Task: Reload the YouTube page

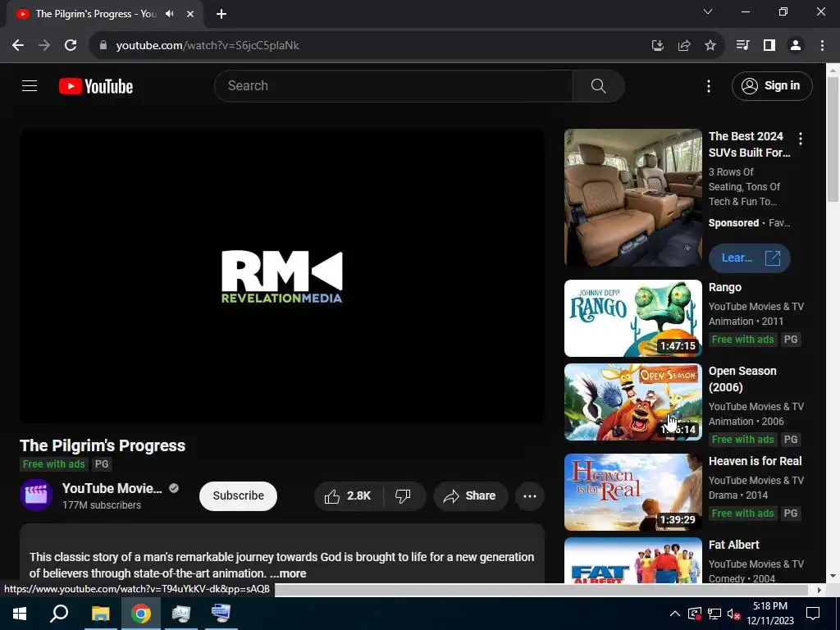Action: [x=71, y=46]
